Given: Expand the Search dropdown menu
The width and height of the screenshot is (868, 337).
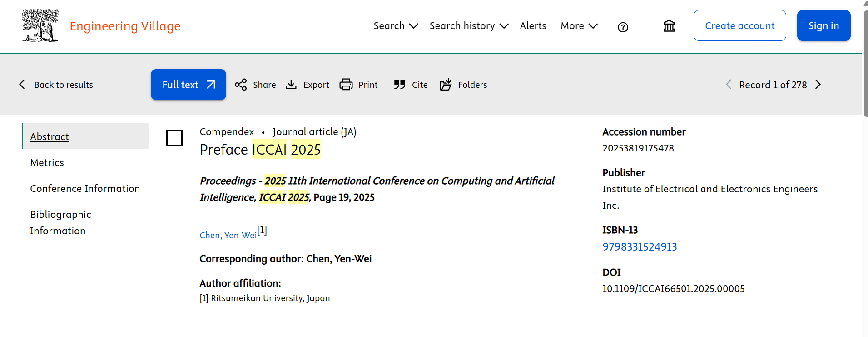Looking at the screenshot, I should [396, 26].
